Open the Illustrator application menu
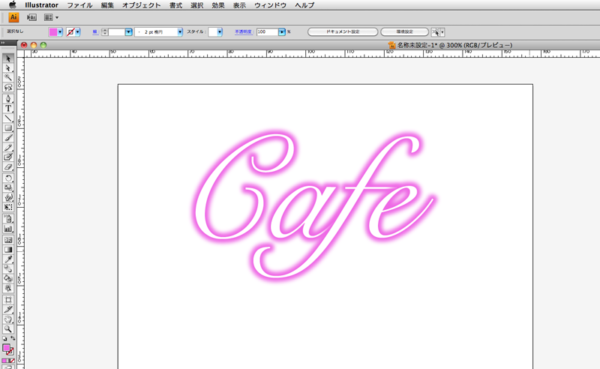Image resolution: width=600 pixels, height=369 pixels. pyautogui.click(x=41, y=5)
